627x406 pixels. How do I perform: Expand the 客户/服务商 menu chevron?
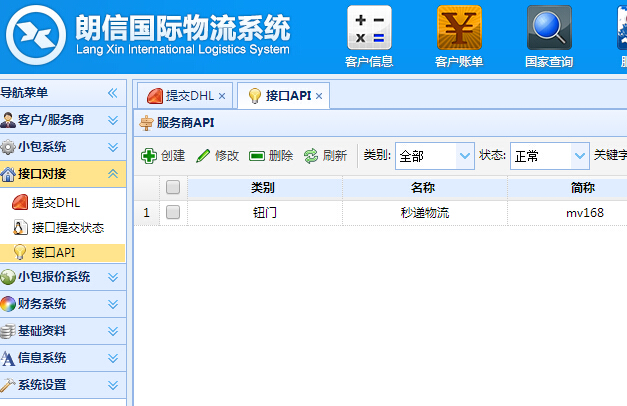pyautogui.click(x=113, y=120)
